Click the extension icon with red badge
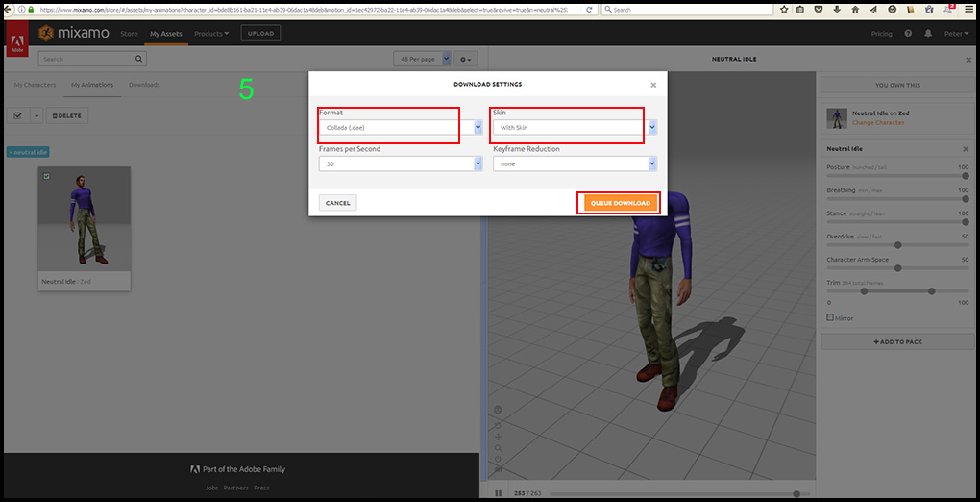The width and height of the screenshot is (980, 502). click(948, 8)
